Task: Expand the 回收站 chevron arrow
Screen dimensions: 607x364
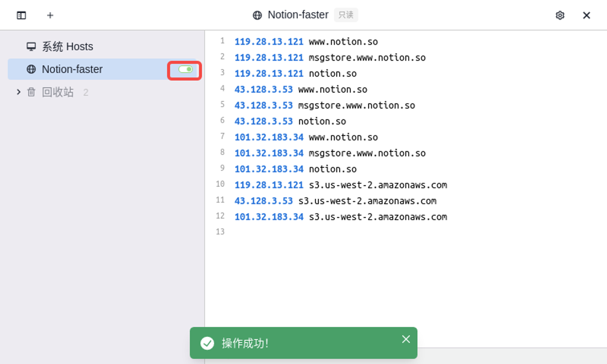Action: (19, 92)
